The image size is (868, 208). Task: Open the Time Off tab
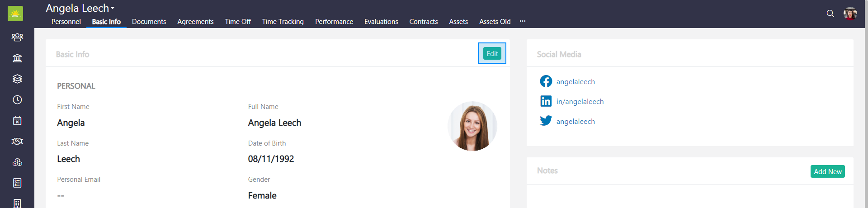[238, 22]
